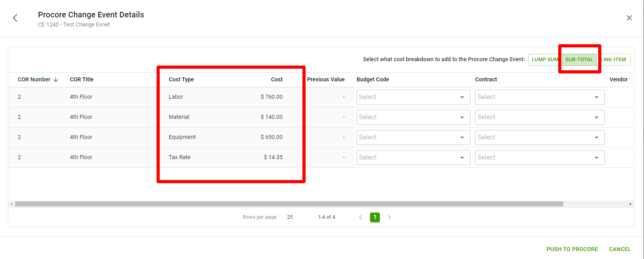Go to previous page chevron
The height and width of the screenshot is (259, 644).
click(360, 217)
